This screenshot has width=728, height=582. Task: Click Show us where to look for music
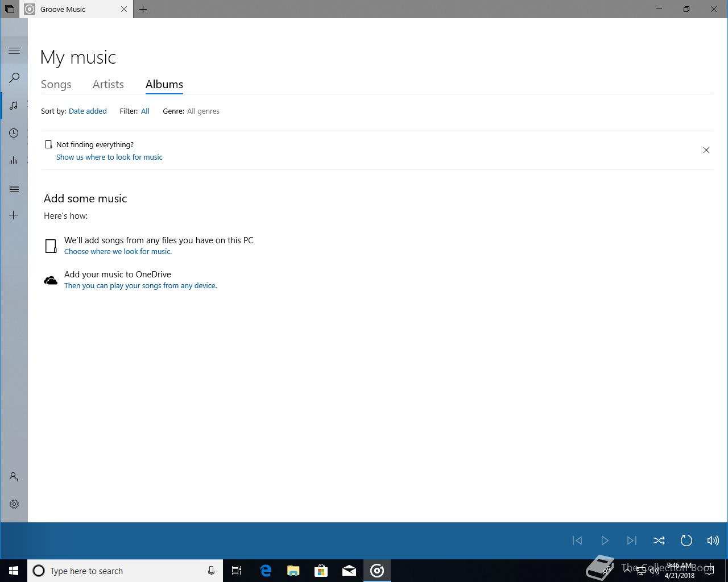109,157
